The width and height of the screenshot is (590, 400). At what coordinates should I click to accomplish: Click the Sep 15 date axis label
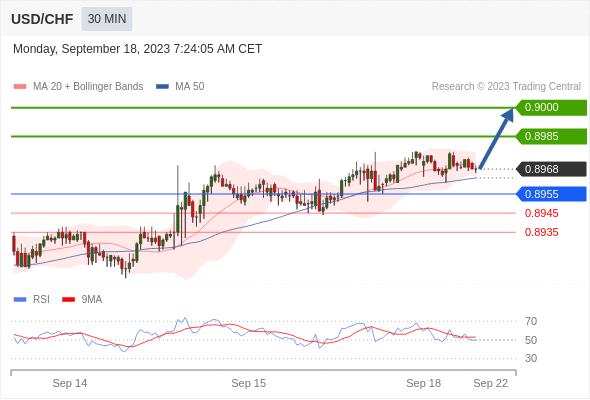[x=248, y=383]
